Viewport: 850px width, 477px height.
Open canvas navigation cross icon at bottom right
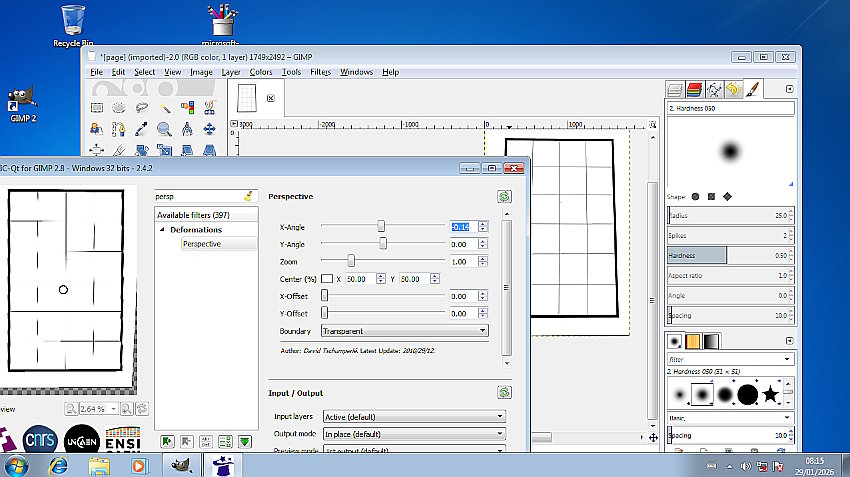(x=653, y=437)
